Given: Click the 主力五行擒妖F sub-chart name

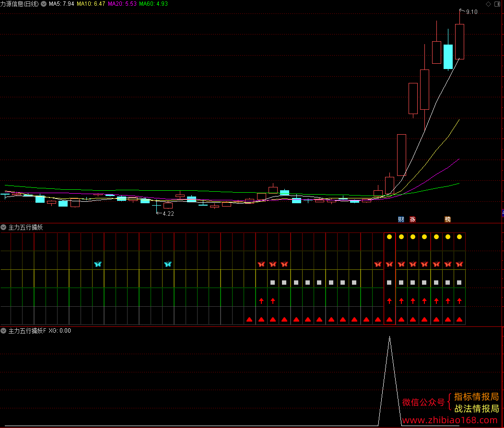Looking at the screenshot, I should tap(27, 331).
